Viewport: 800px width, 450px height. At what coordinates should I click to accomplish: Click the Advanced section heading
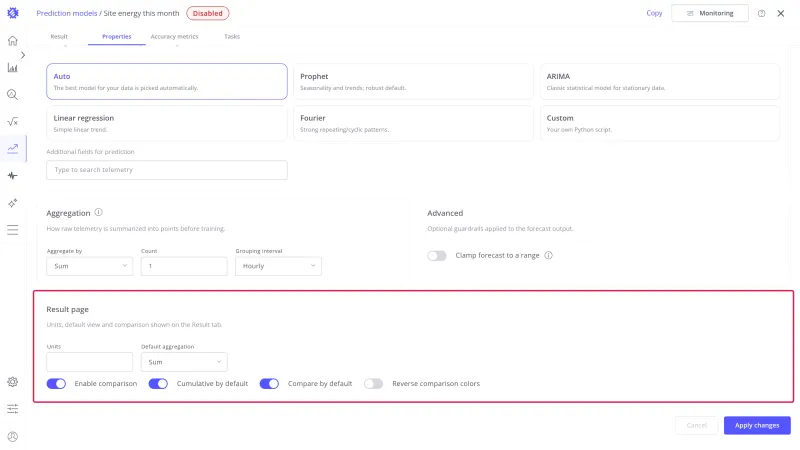[x=445, y=213]
